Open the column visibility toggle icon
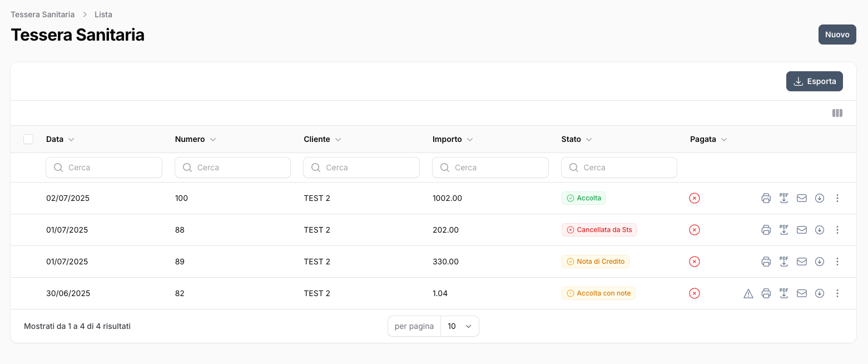The image size is (868, 364). (837, 113)
